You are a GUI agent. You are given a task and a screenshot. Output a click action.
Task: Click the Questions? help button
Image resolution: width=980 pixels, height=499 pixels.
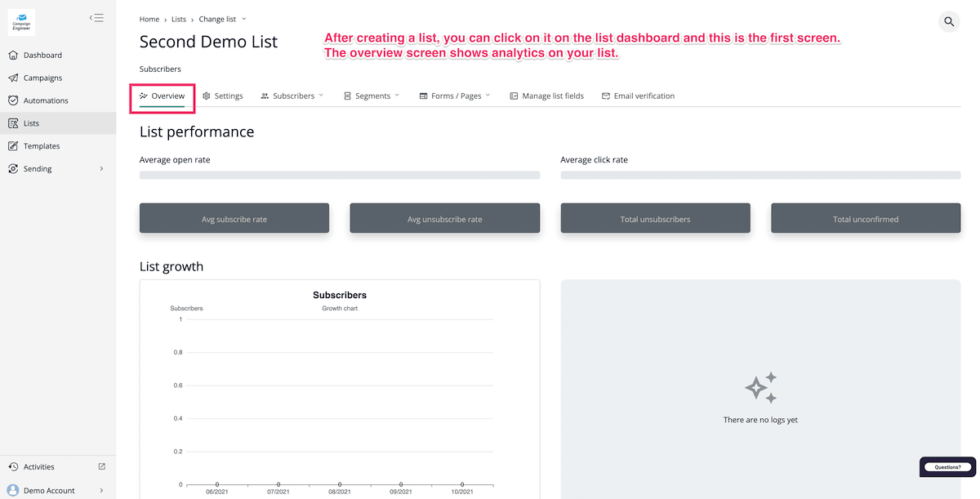point(947,467)
